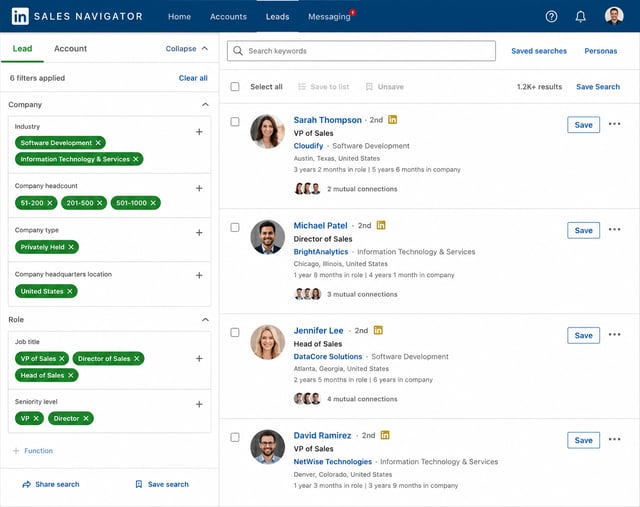The image size is (640, 507).
Task: Remove Information Technology & Services filter
Action: coord(136,159)
